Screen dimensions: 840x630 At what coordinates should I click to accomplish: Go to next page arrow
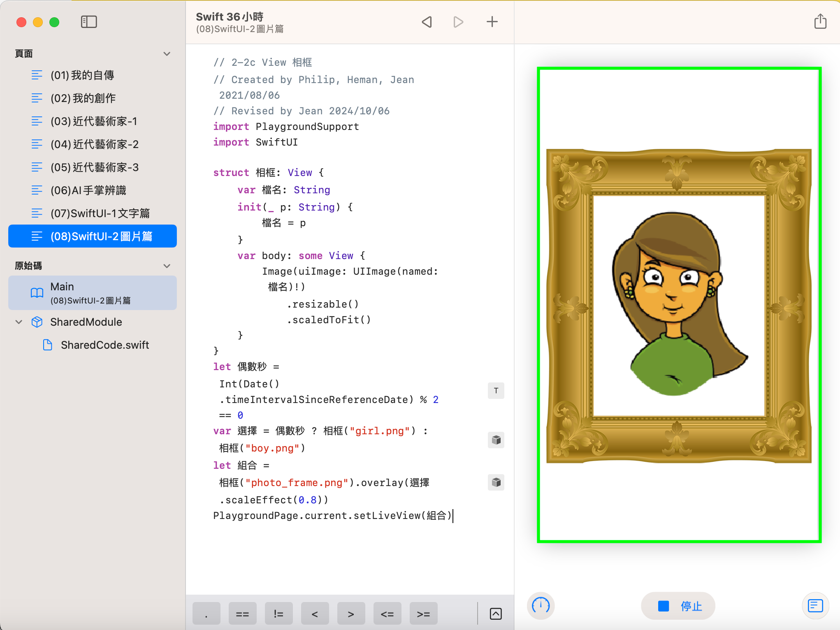[458, 22]
